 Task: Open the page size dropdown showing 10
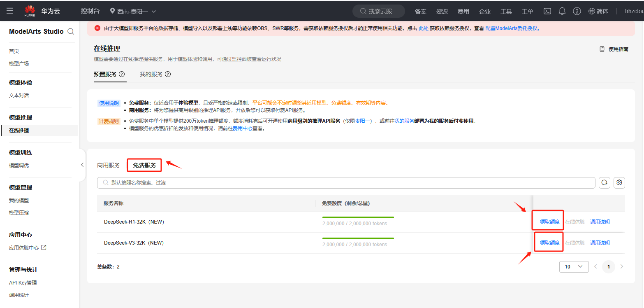pyautogui.click(x=574, y=266)
